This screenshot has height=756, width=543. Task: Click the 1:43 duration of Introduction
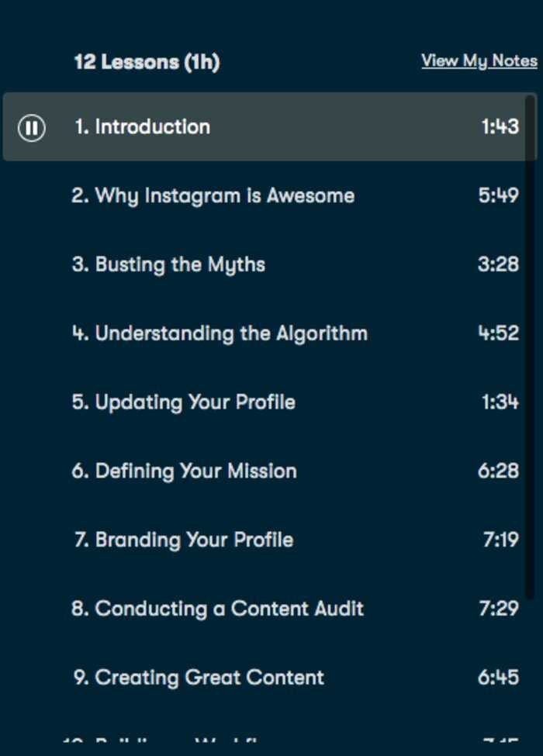500,127
